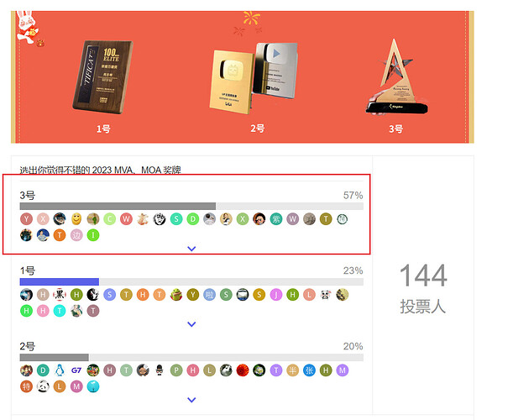This screenshot has width=513, height=420.
Task: Click the penguin avatar in 2号 voters
Action: point(60,370)
